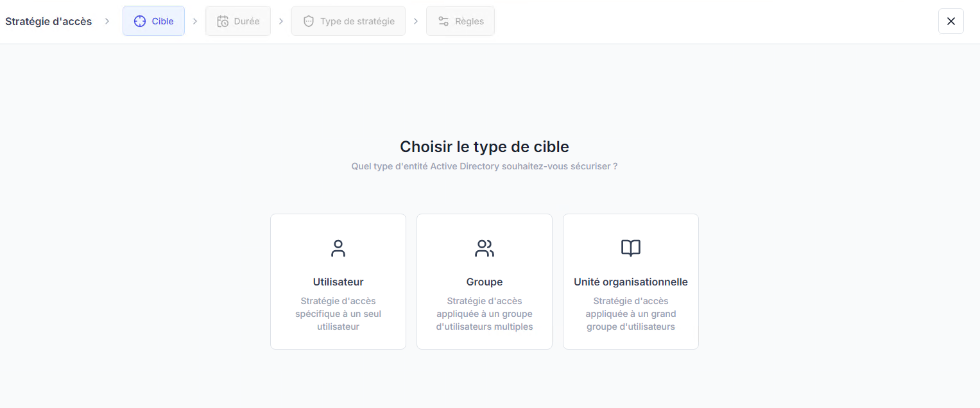Click the chevron between Cible and Durée
This screenshot has height=408, width=980.
point(195,21)
